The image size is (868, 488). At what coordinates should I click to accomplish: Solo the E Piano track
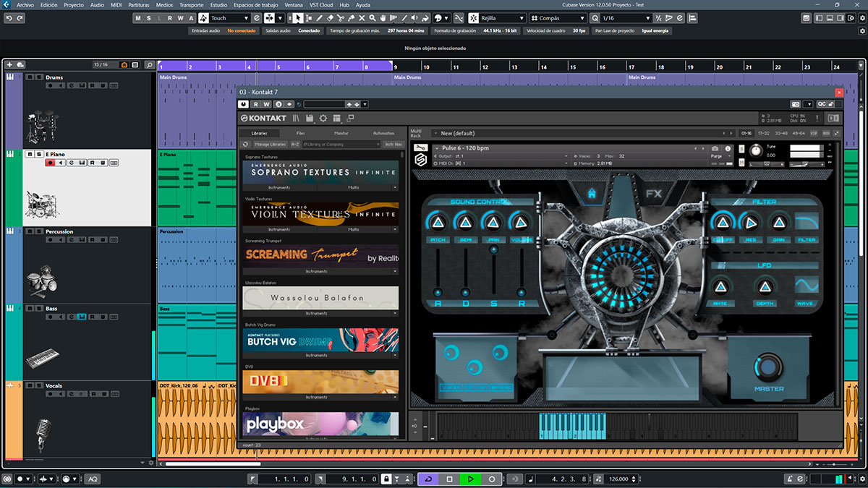[38, 154]
